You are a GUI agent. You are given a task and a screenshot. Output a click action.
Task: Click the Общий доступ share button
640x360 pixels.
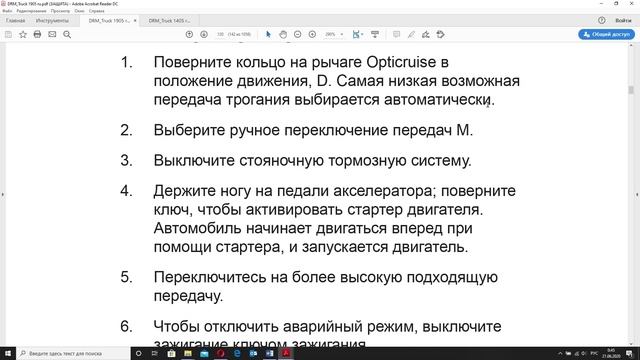[606, 35]
